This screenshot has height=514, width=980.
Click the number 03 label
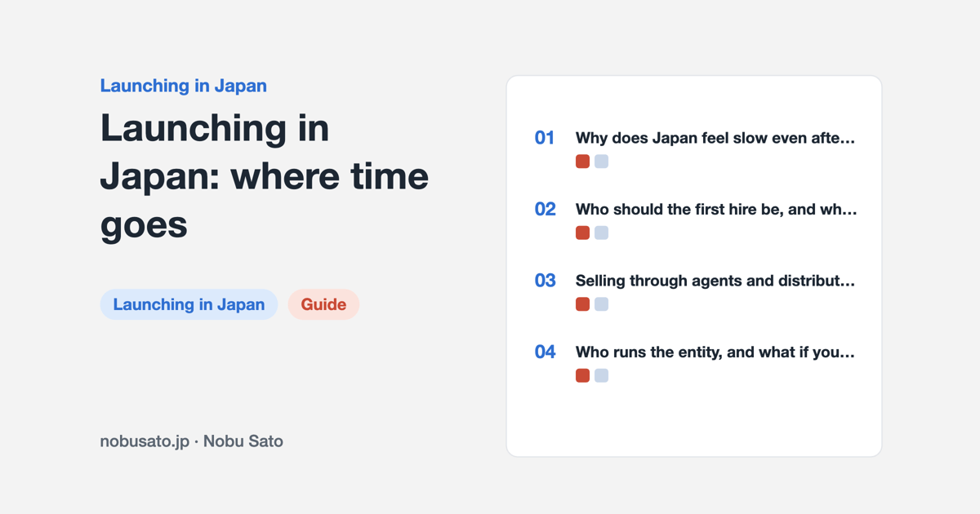pos(545,281)
